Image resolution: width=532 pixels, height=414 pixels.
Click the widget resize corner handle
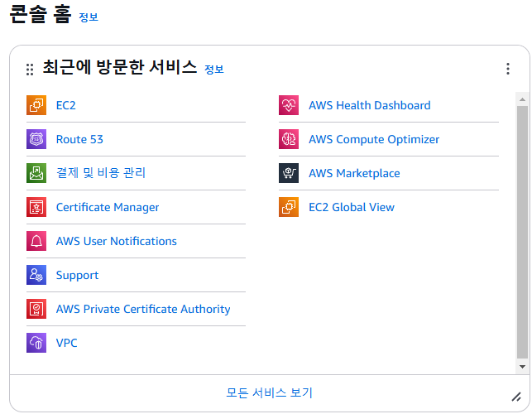pyautogui.click(x=516, y=397)
